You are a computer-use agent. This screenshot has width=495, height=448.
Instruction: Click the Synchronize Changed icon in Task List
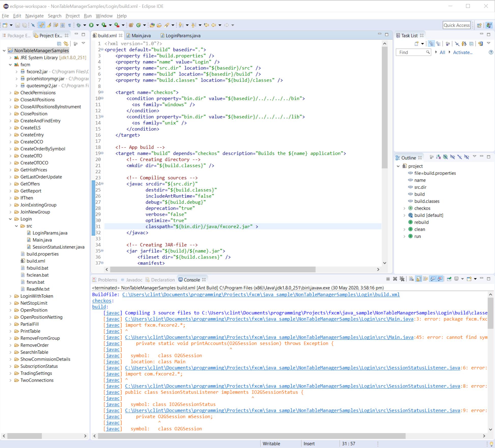[x=480, y=44]
